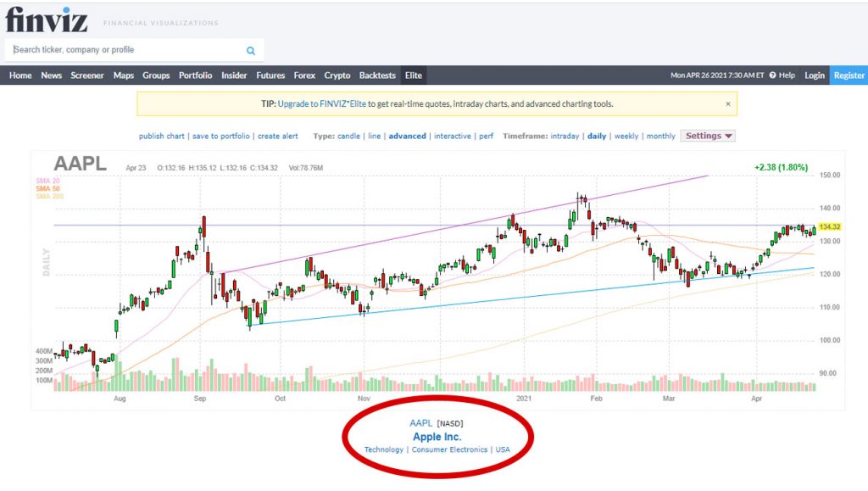
Task: Open the Home menu item
Action: (20, 75)
